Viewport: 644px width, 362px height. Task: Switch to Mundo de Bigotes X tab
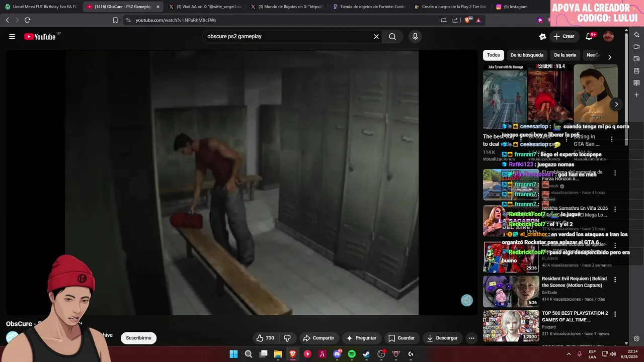pyautogui.click(x=287, y=7)
